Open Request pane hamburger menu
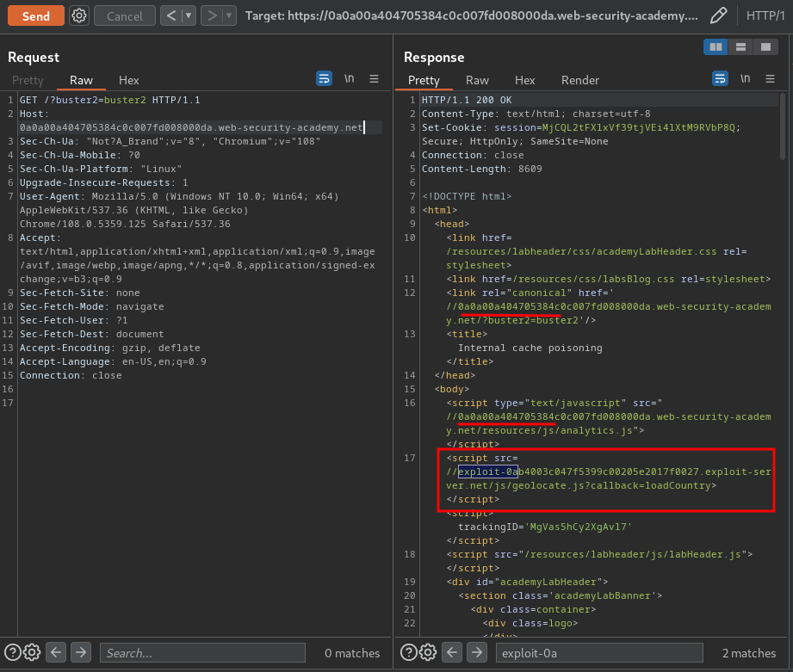Image resolution: width=793 pixels, height=672 pixels. pos(375,79)
